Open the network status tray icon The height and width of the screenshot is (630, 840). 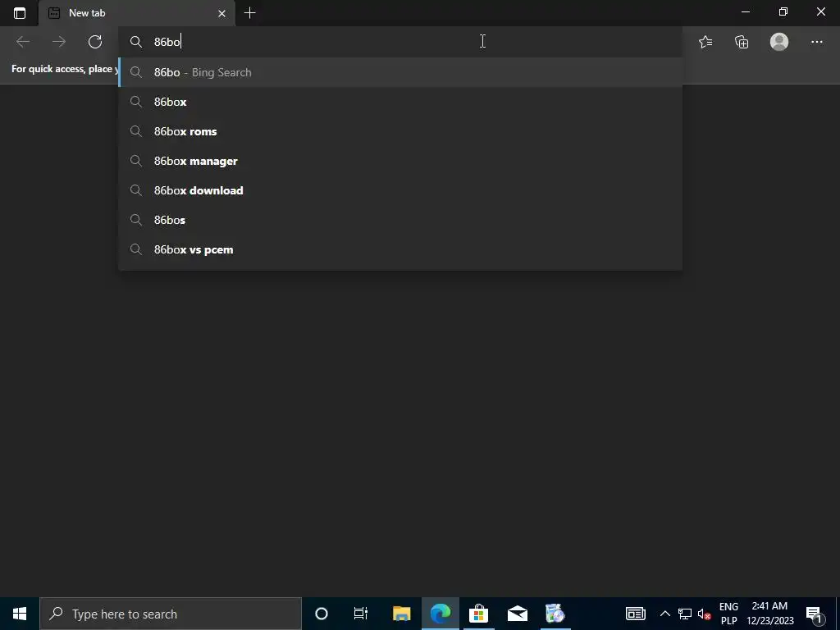(x=685, y=614)
